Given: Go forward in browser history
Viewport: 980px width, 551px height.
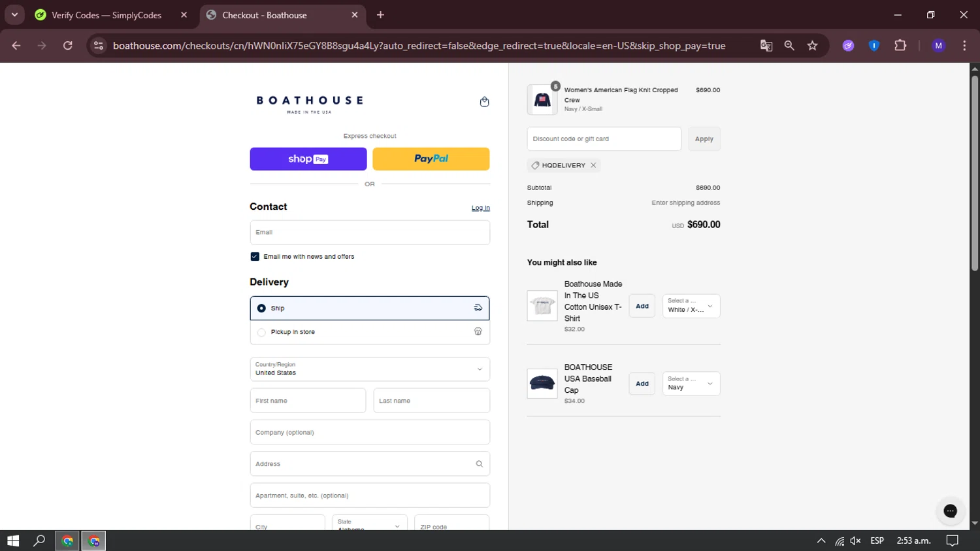Looking at the screenshot, I should click(x=42, y=46).
